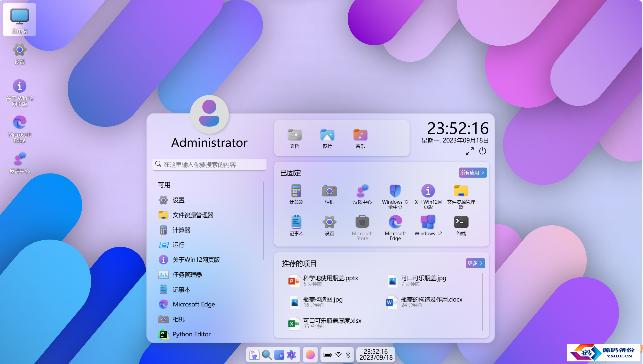Open 科学地使用瓶盖.pptx recommended file
The image size is (643, 364).
pyautogui.click(x=323, y=281)
